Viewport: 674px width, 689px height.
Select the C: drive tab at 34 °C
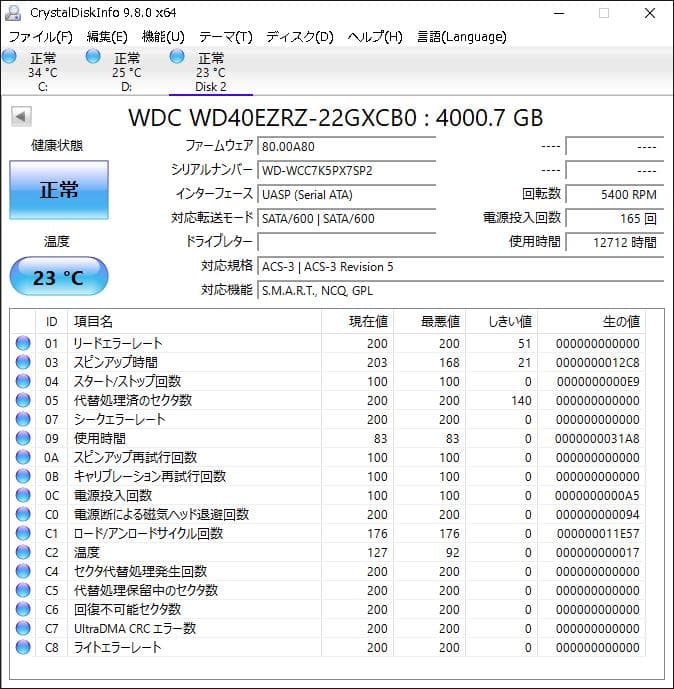click(x=43, y=72)
